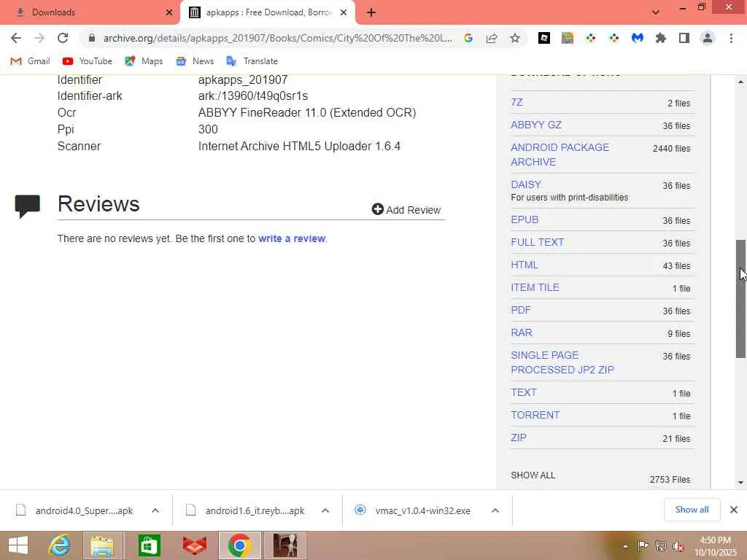Close the apkapps archive tab
Image resolution: width=747 pixels, height=560 pixels.
(x=344, y=12)
